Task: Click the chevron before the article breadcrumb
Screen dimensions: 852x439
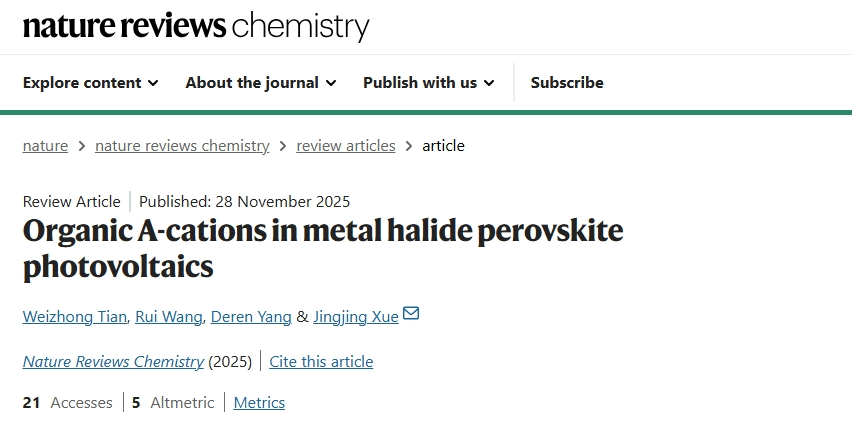Action: [x=409, y=146]
